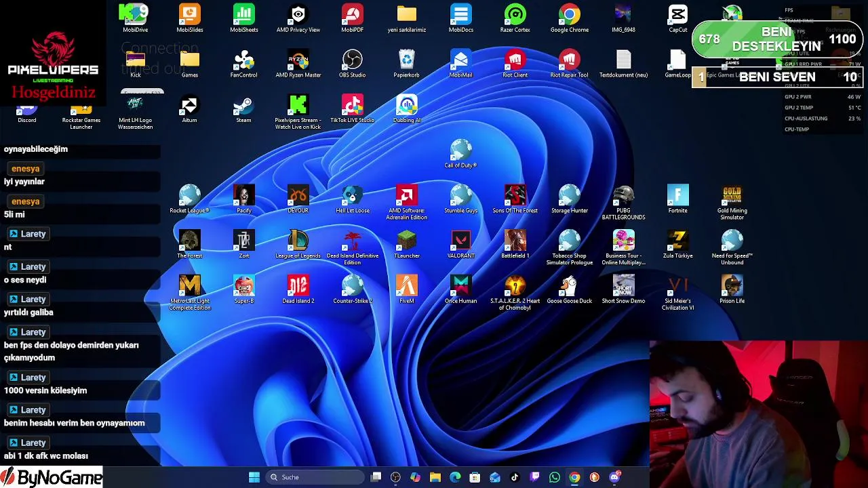The image size is (868, 488).
Task: Launch MobiDocs from the desktop
Action: click(x=461, y=18)
